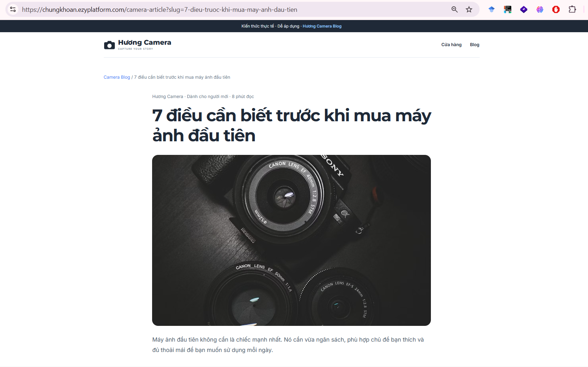This screenshot has height=367, width=588.
Task: Open the Cửa hàng navigation item
Action: click(451, 45)
